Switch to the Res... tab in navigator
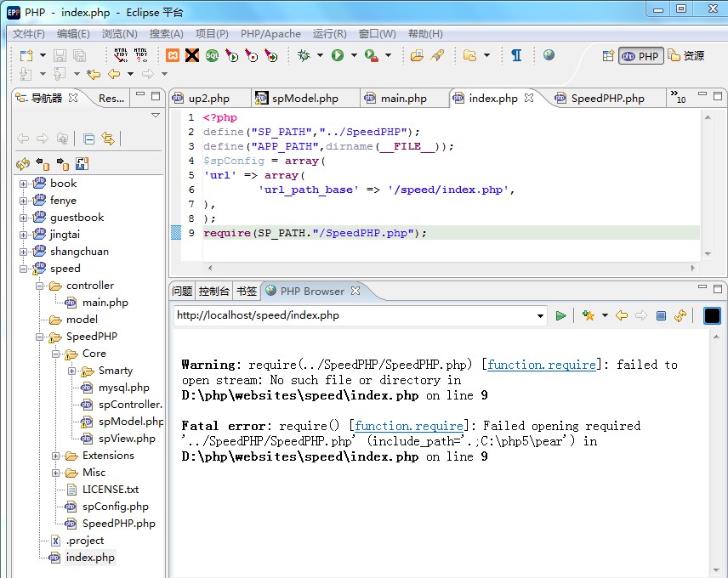This screenshot has width=728, height=578. click(111, 99)
